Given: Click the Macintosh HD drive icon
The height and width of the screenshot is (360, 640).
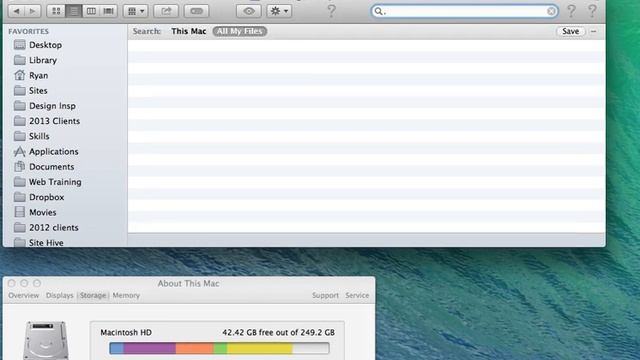Looking at the screenshot, I should [x=45, y=340].
